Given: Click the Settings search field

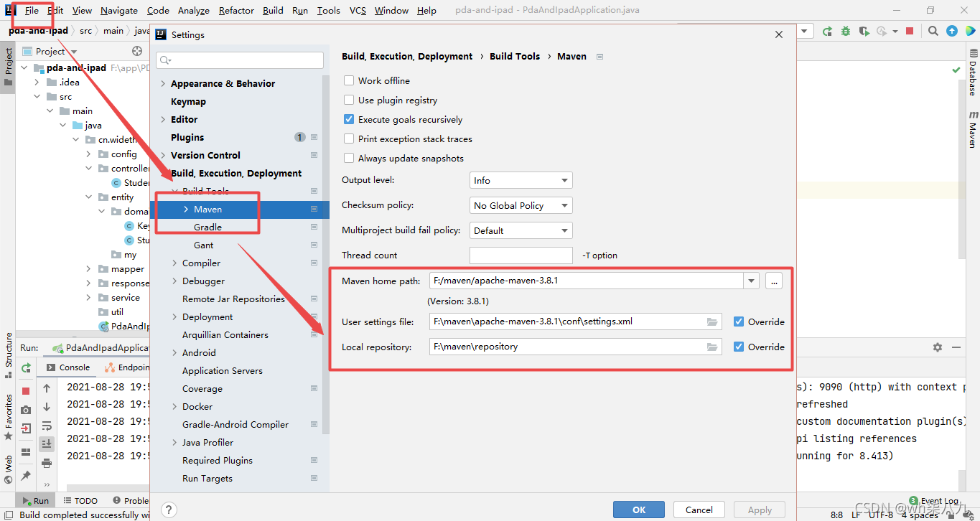Looking at the screenshot, I should click(240, 60).
